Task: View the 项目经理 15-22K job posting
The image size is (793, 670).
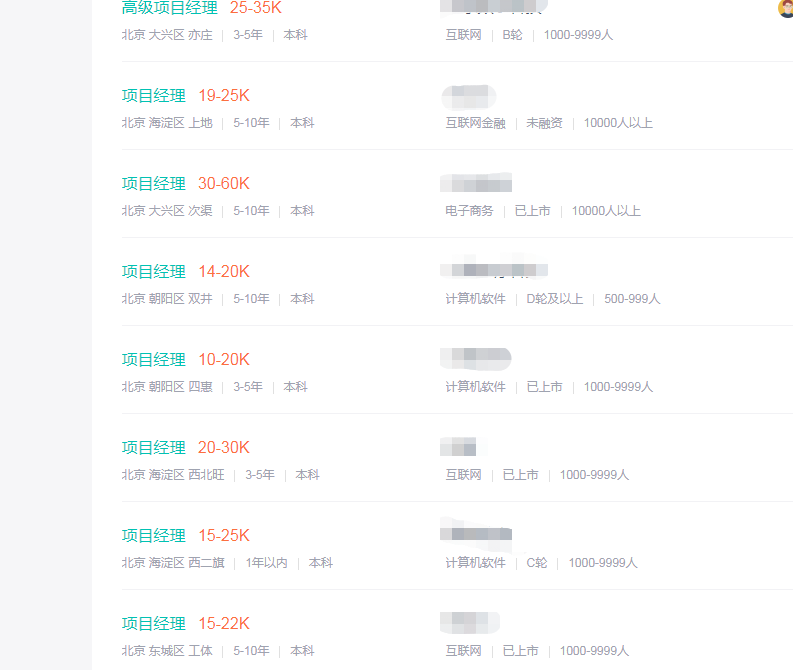Action: pos(154,624)
